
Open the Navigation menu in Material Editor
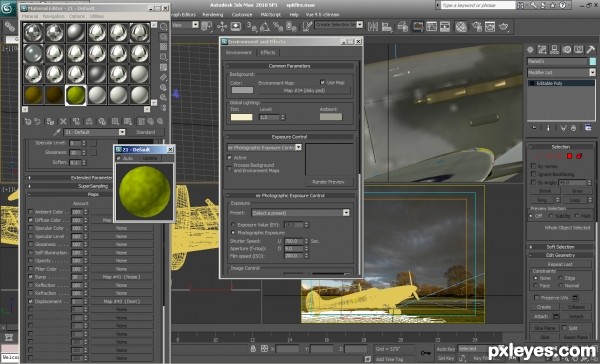(x=53, y=16)
